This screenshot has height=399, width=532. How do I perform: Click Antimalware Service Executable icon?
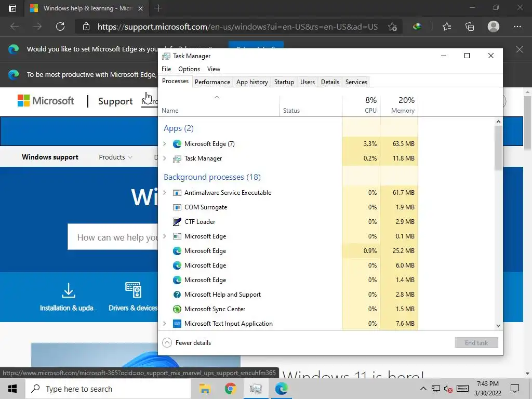pos(177,193)
